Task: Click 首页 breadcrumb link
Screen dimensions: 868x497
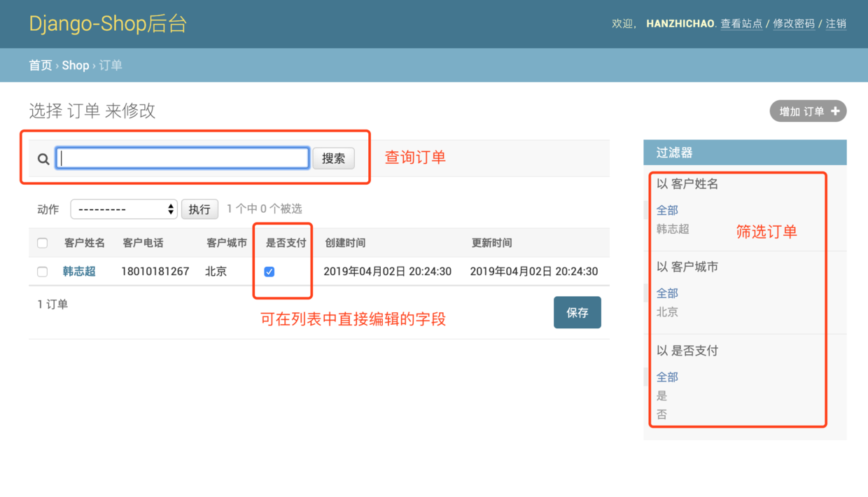Action: pos(41,65)
